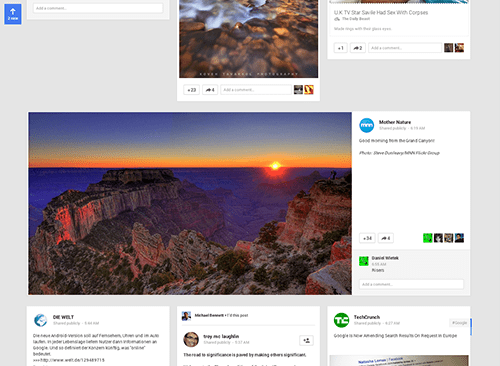
Task: Open Michael Bennett's name link
Action: (209, 315)
